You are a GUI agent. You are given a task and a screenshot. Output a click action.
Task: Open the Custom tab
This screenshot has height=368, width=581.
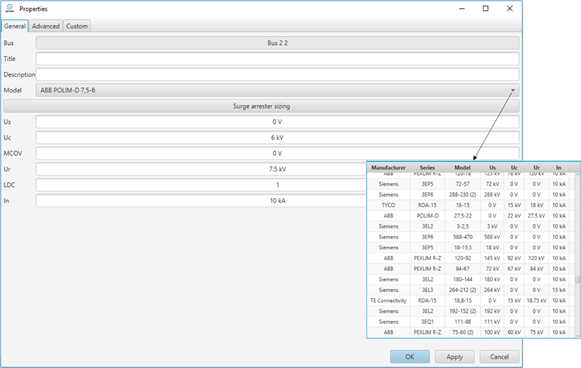click(x=77, y=26)
